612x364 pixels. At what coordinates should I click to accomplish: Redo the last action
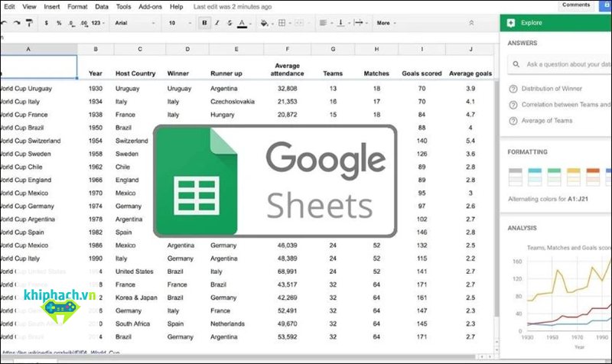click(x=16, y=23)
